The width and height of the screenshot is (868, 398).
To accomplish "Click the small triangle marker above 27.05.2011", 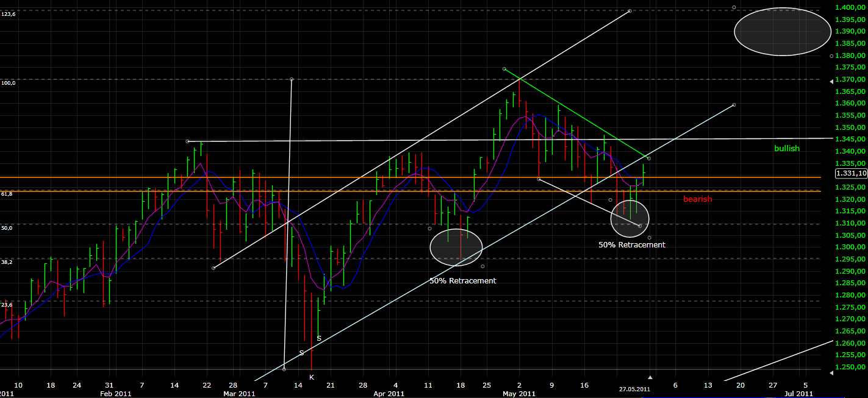I will point(650,377).
